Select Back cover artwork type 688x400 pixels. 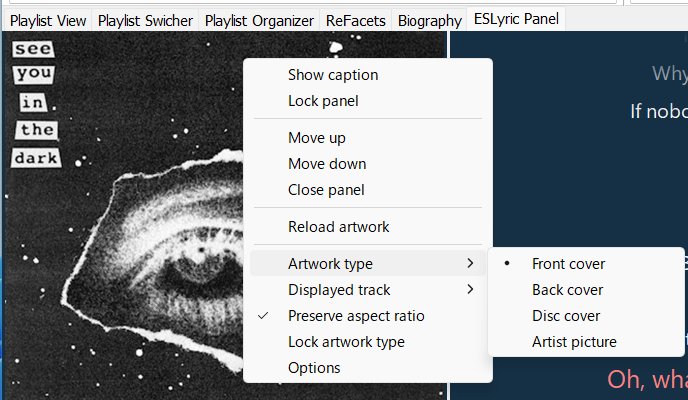point(586,289)
